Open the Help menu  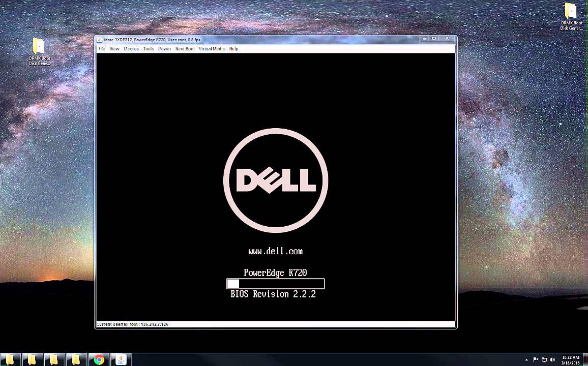pyautogui.click(x=233, y=49)
